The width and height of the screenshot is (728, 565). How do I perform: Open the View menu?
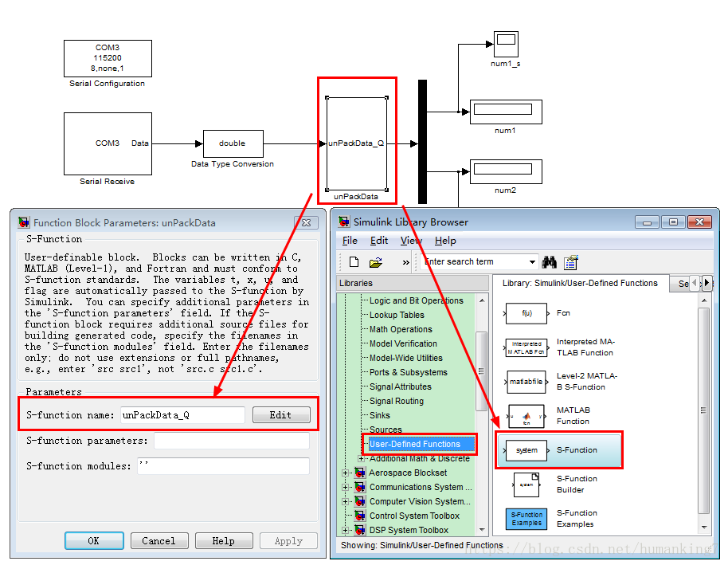pos(411,241)
